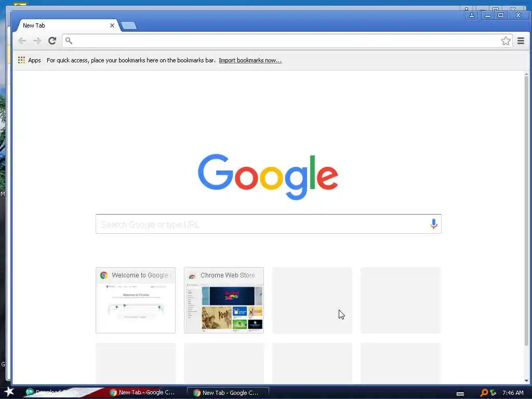532x399 pixels.
Task: Open the Chrome hamburger menu
Action: (521, 41)
